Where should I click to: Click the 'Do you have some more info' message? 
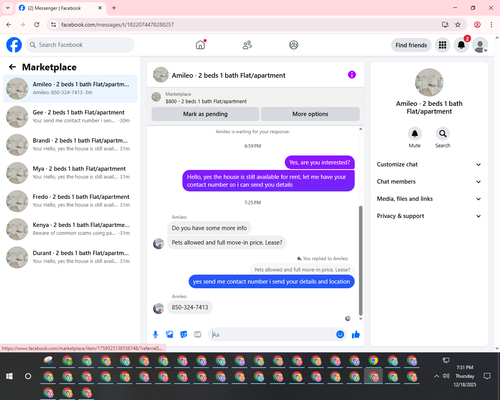209,228
